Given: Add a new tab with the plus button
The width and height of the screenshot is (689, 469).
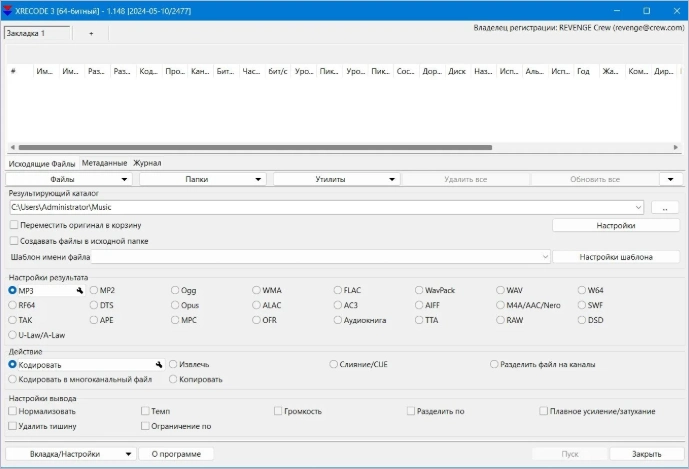Looking at the screenshot, I should (x=91, y=33).
